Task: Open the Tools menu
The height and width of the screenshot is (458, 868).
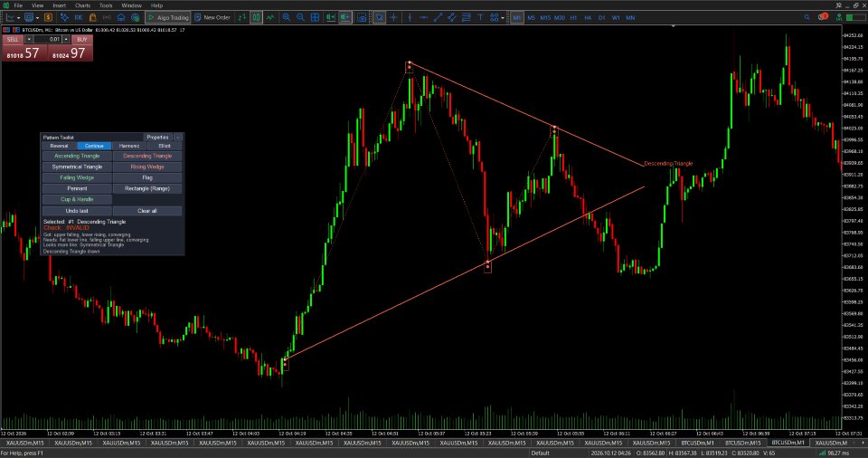Action: tap(106, 5)
